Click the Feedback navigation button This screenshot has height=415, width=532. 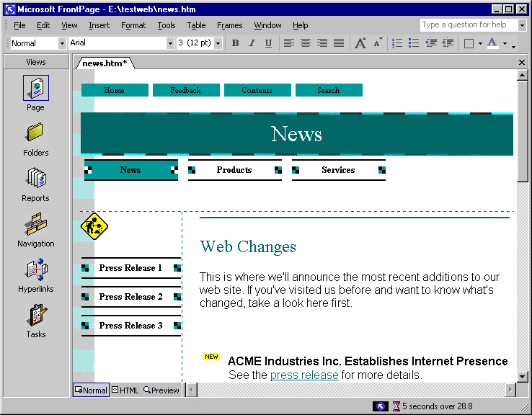pyautogui.click(x=186, y=90)
